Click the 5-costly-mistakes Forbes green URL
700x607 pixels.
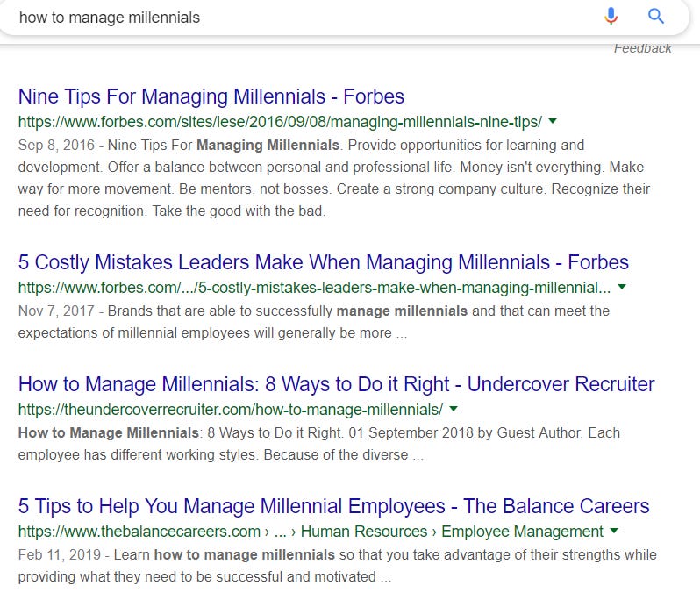click(314, 288)
